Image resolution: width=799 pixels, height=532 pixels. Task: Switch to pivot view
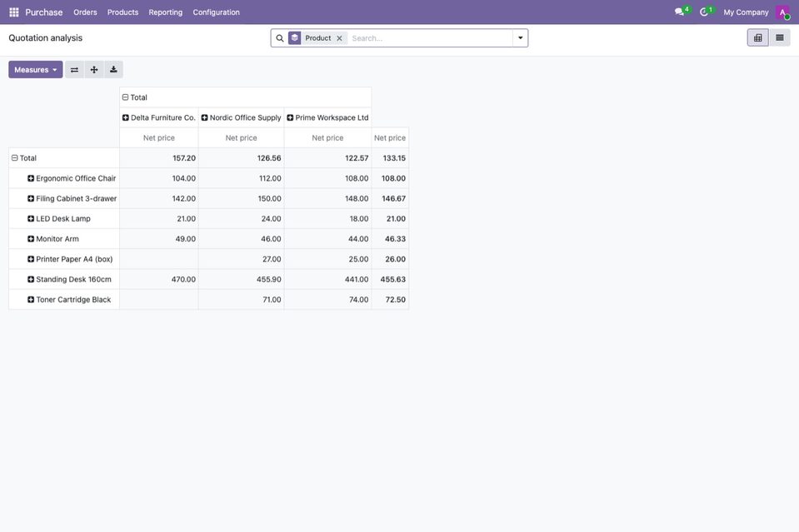(x=757, y=37)
